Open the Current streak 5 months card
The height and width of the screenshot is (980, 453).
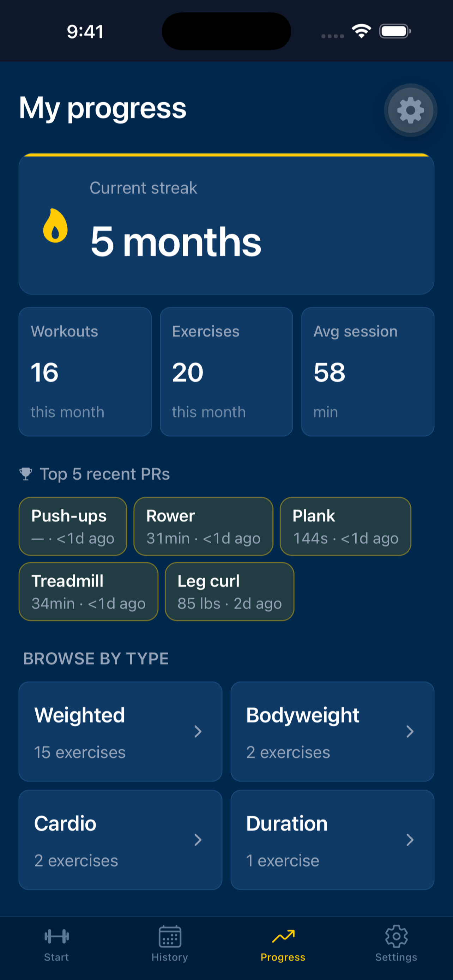(x=226, y=224)
